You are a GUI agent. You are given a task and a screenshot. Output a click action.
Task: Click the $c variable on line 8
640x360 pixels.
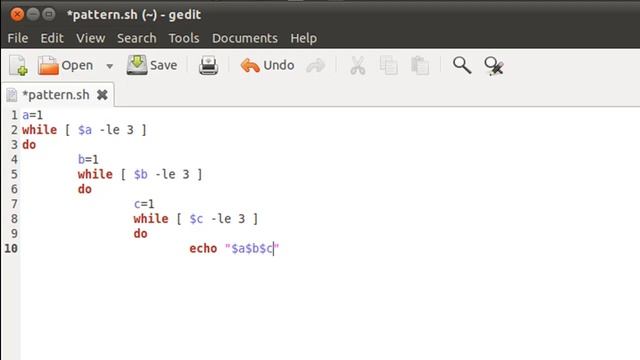196,219
